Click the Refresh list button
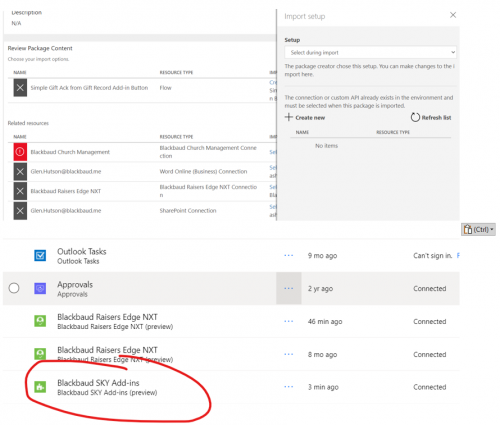The image size is (500, 425). (x=431, y=117)
